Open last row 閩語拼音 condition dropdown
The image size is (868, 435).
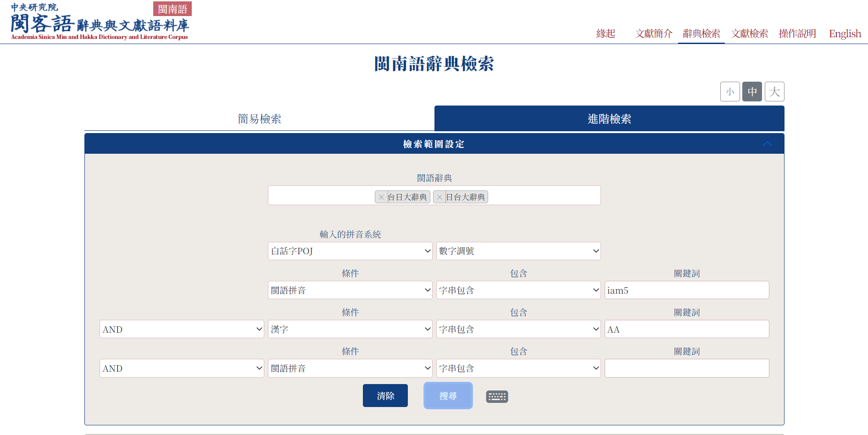click(x=350, y=368)
